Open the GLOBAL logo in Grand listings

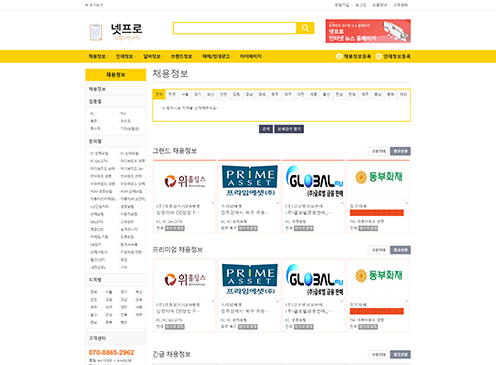314,181
